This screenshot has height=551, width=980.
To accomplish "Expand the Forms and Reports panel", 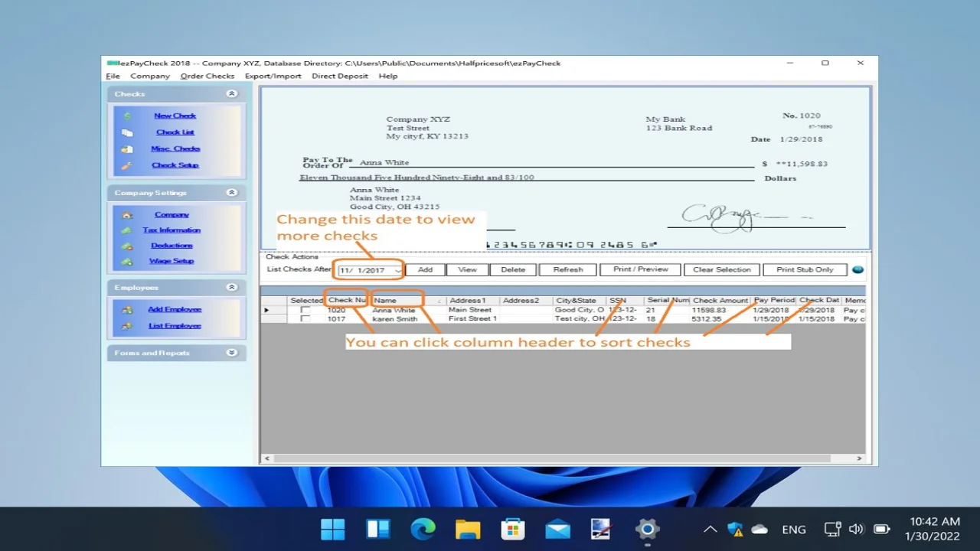I will [231, 353].
